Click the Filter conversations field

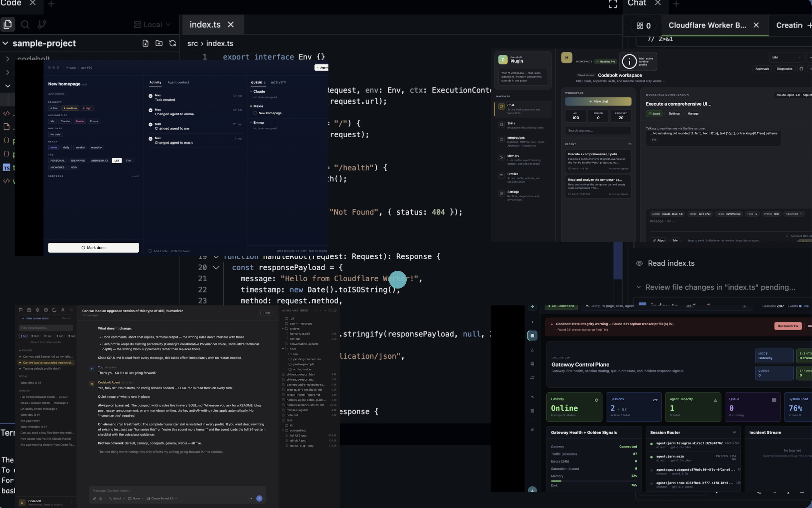click(46, 328)
